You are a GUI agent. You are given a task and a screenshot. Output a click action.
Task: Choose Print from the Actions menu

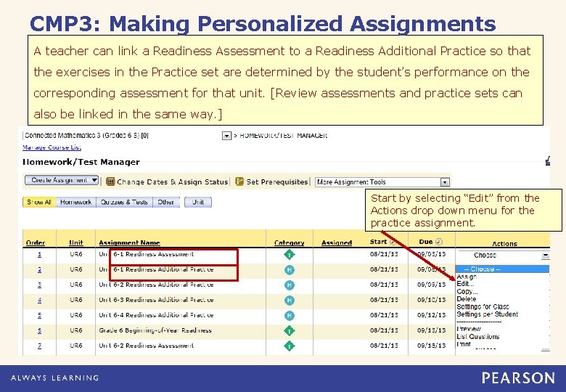click(x=464, y=344)
